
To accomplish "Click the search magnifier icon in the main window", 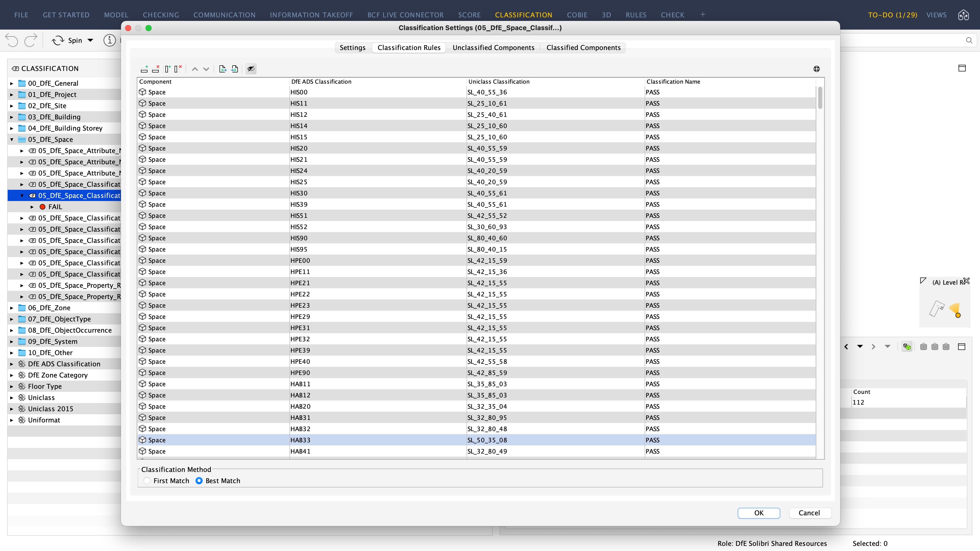I will pyautogui.click(x=969, y=40).
